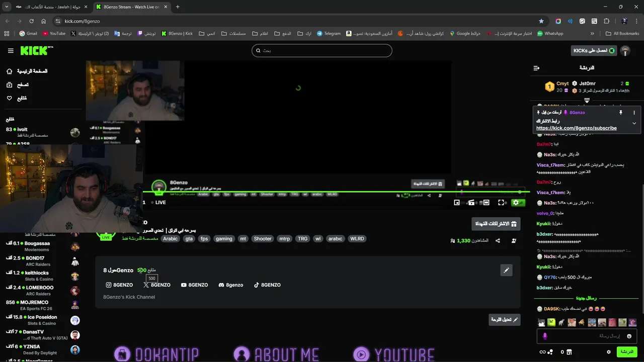Open the tab search dropdown
Viewport: 644px width, 362px height.
coord(7,7)
